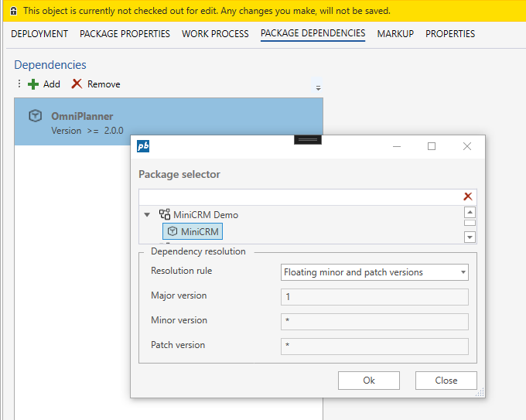Click the red Remove X icon
Viewport: 526px width, 420px height.
(77, 84)
